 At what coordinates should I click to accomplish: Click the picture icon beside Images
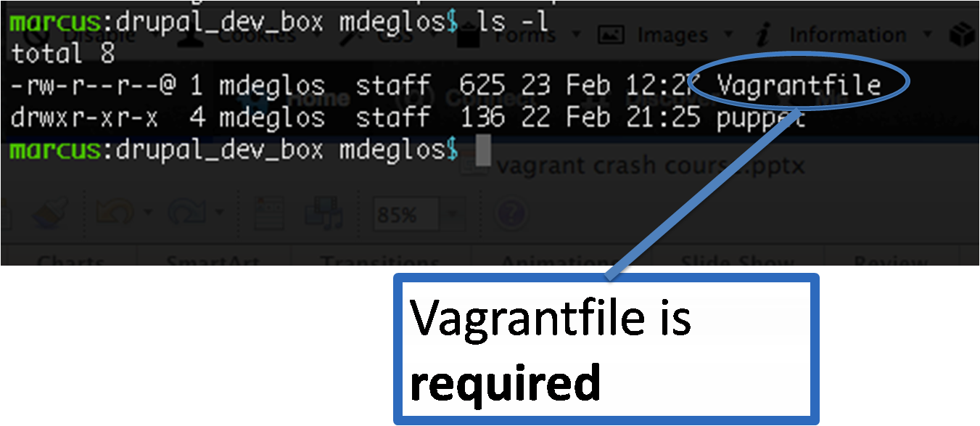611,34
